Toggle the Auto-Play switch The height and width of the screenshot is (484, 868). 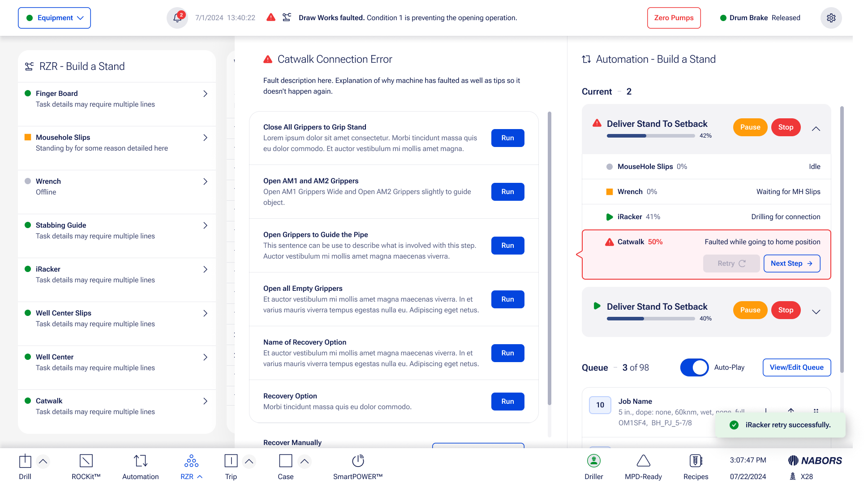pos(694,367)
